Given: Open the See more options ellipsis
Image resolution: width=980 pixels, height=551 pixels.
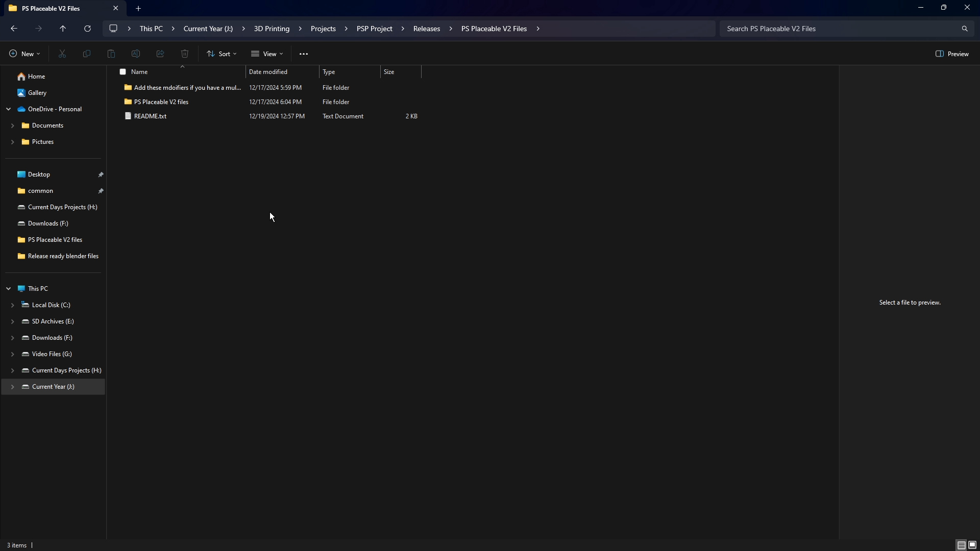Looking at the screenshot, I should pos(303,54).
